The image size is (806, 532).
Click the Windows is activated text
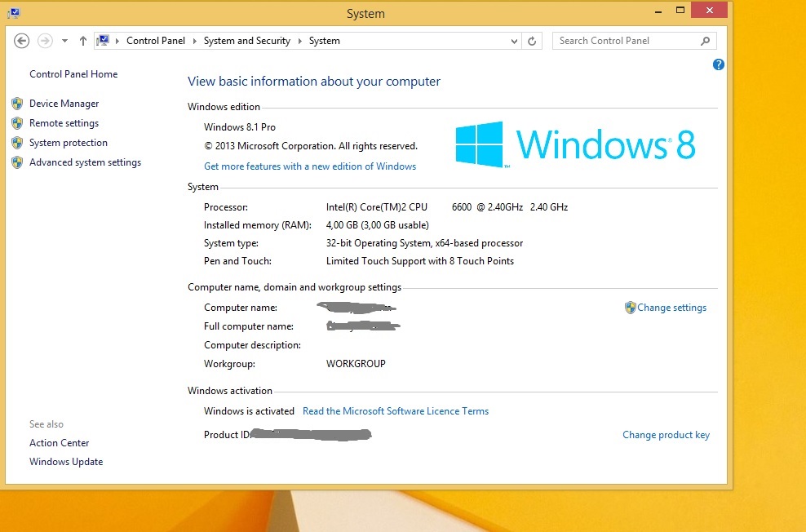(249, 410)
